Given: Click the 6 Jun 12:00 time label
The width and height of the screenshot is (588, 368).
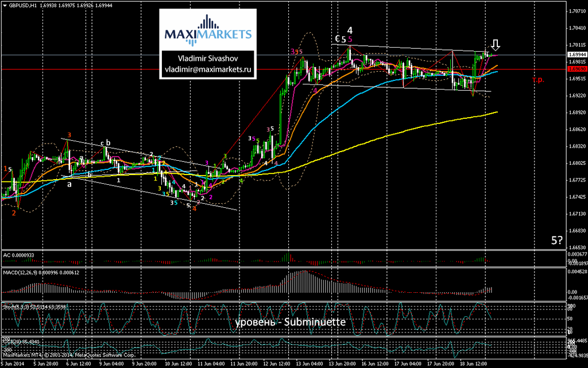Looking at the screenshot, I should [79, 363].
